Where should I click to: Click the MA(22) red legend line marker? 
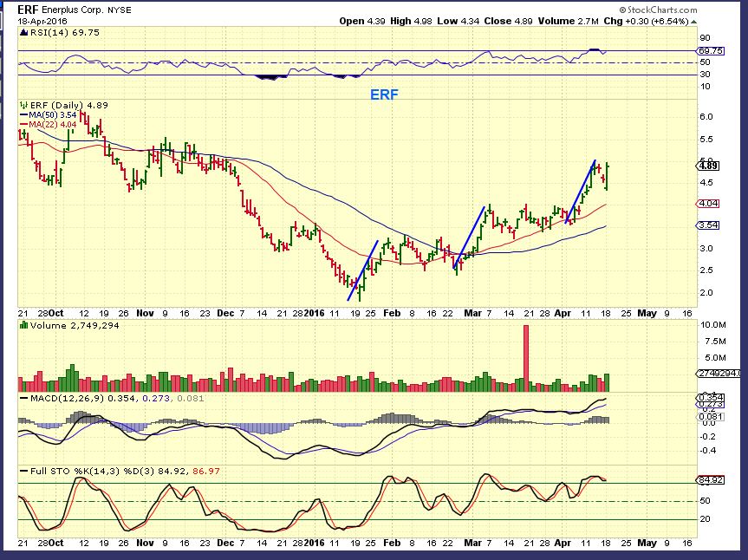coord(24,125)
